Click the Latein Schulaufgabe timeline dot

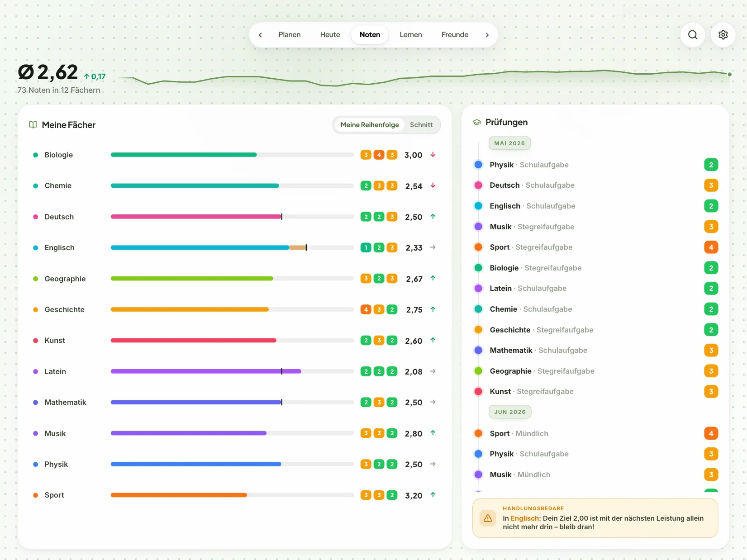point(478,288)
